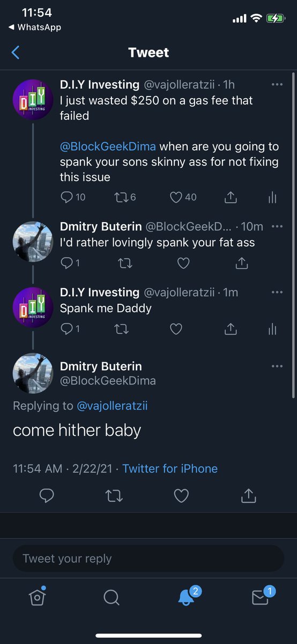
Task: Open the Home tab in bottom bar
Action: tap(36, 597)
